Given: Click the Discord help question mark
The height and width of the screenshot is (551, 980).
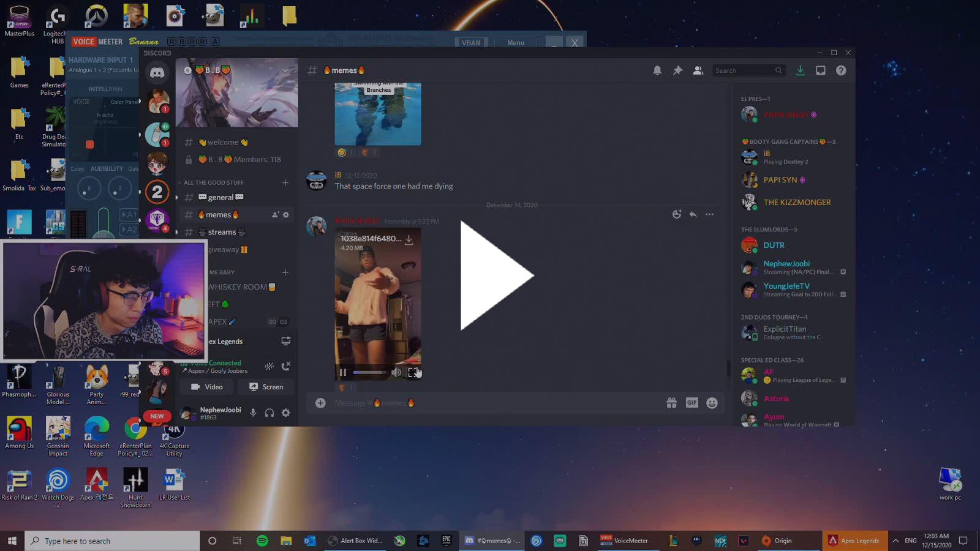Looking at the screenshot, I should click(841, 70).
